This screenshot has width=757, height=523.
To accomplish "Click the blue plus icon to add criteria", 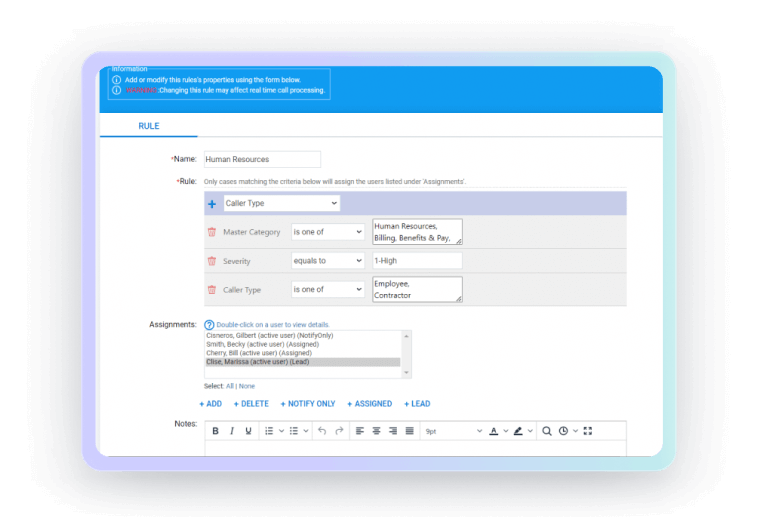I will pos(212,204).
